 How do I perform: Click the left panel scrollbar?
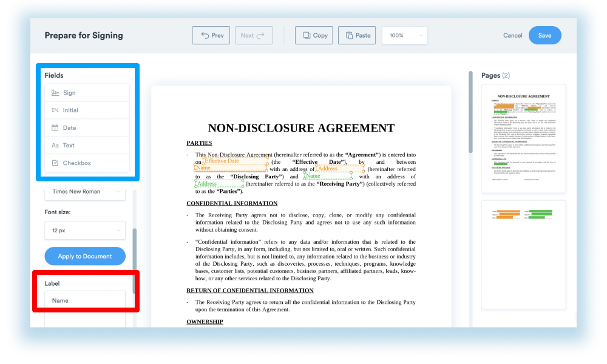pos(134,261)
